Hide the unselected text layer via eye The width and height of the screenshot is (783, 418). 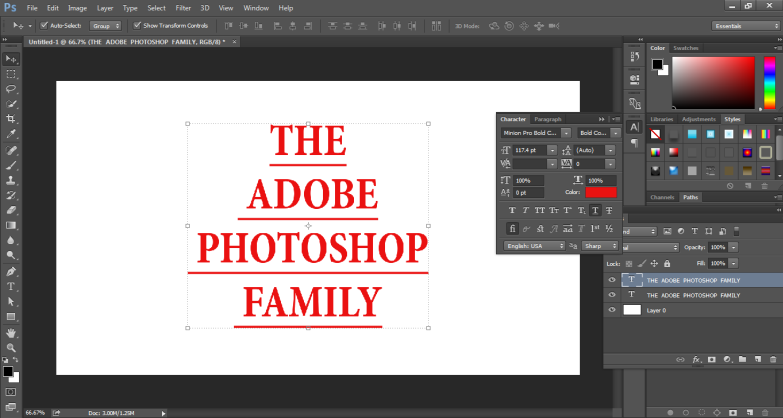click(612, 295)
